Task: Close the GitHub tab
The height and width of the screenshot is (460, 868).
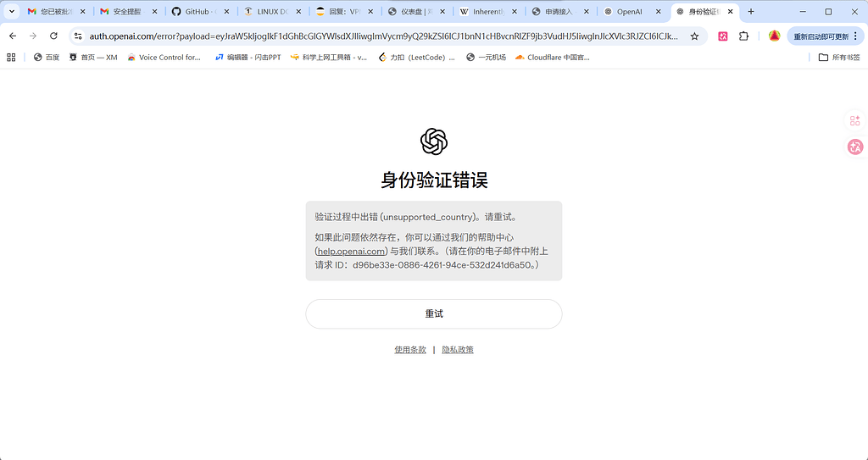Action: click(226, 12)
